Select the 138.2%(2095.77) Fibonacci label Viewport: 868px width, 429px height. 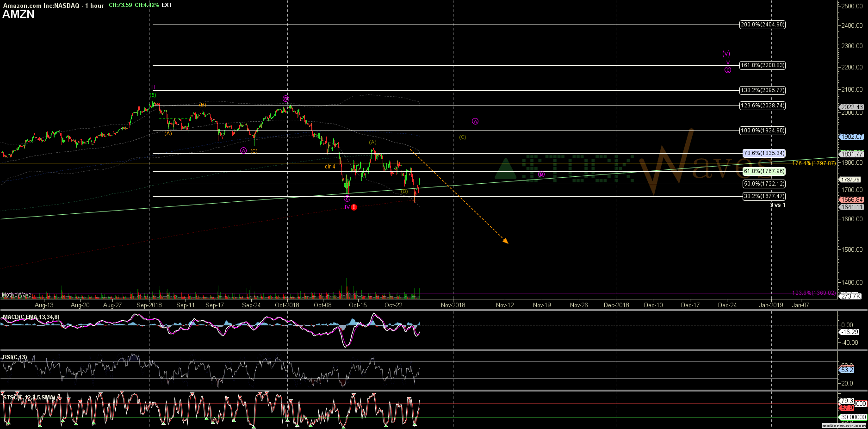[763, 90]
